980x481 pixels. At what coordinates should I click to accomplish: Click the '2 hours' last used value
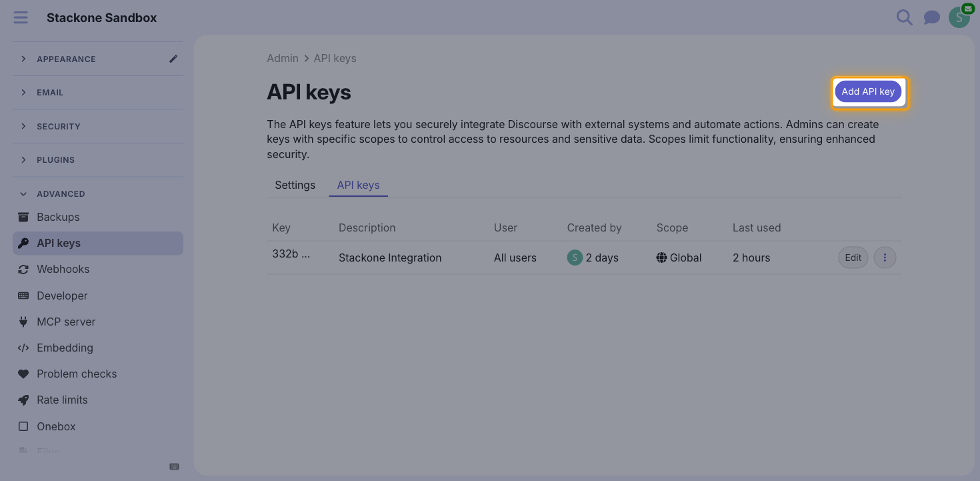751,258
